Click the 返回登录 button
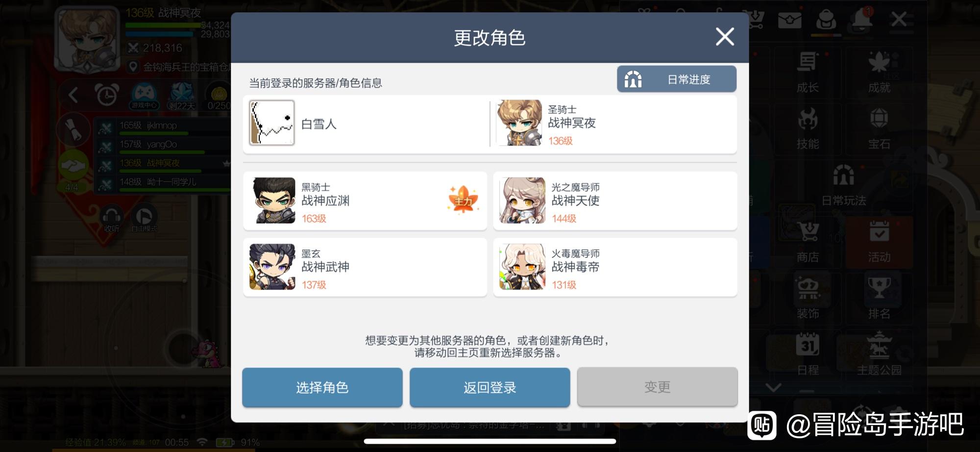Viewport: 980px width, 452px height. (490, 387)
